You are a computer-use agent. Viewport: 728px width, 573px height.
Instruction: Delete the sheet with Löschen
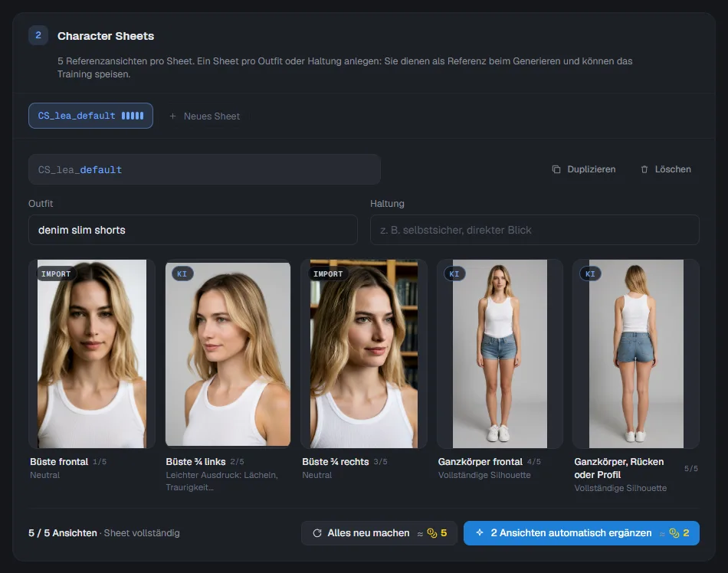tap(666, 169)
